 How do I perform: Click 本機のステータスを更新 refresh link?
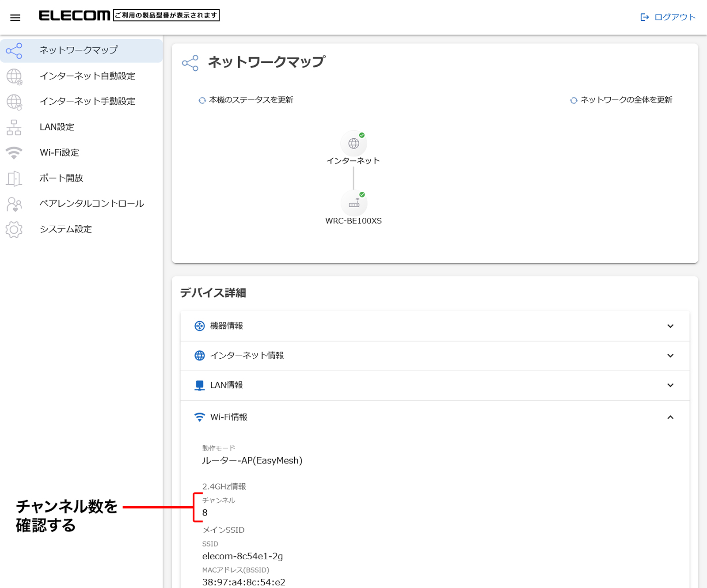246,100
